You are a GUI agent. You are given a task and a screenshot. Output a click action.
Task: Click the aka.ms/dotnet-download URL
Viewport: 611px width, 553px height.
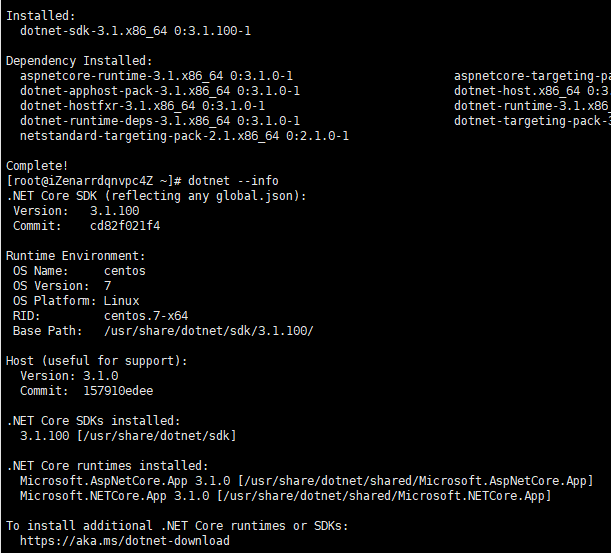point(125,541)
